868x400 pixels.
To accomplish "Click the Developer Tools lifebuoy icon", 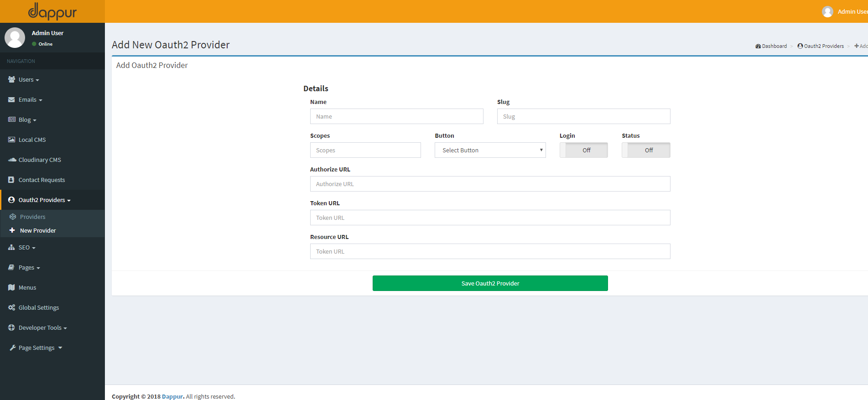I will (x=11, y=327).
